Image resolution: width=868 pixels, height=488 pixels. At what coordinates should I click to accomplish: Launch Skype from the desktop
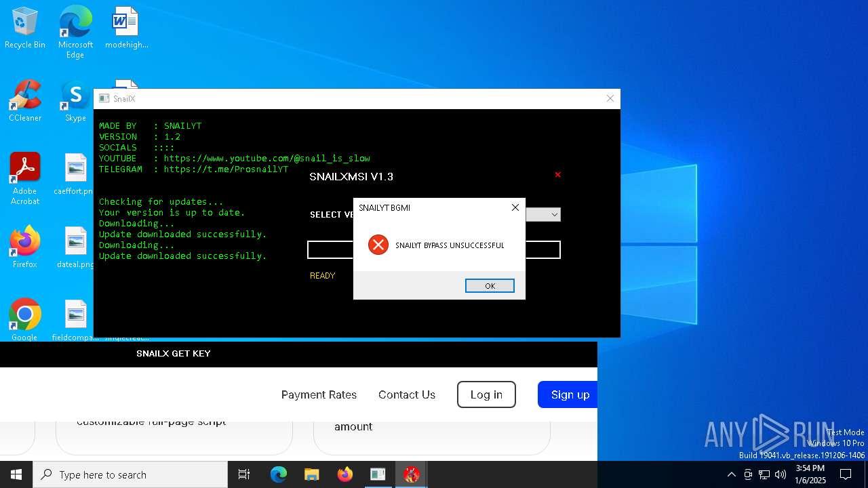pyautogui.click(x=75, y=101)
